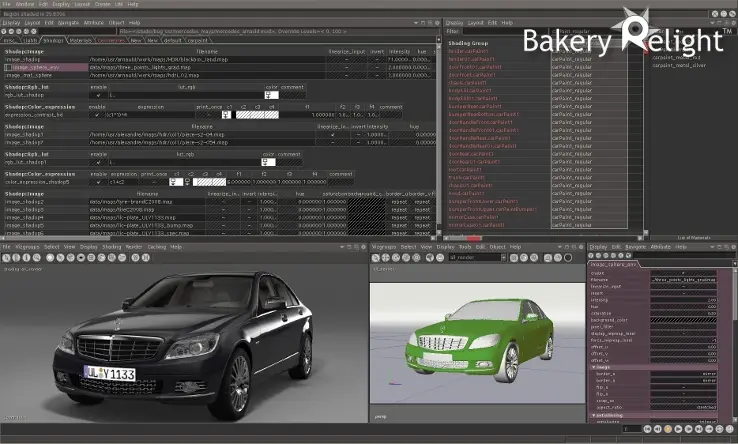Select image_shadop1 row
This screenshot has height=444, width=738.
tap(24, 135)
